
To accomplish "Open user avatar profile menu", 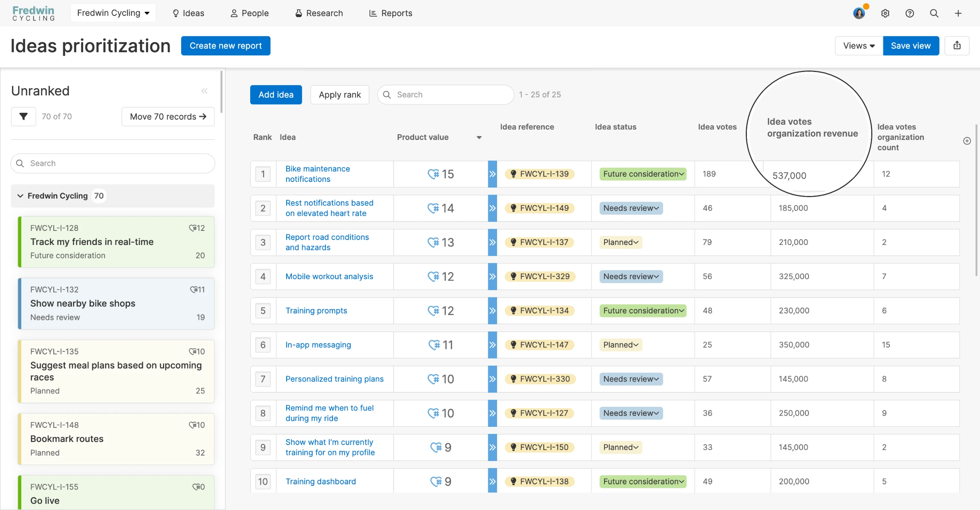I will 859,13.
